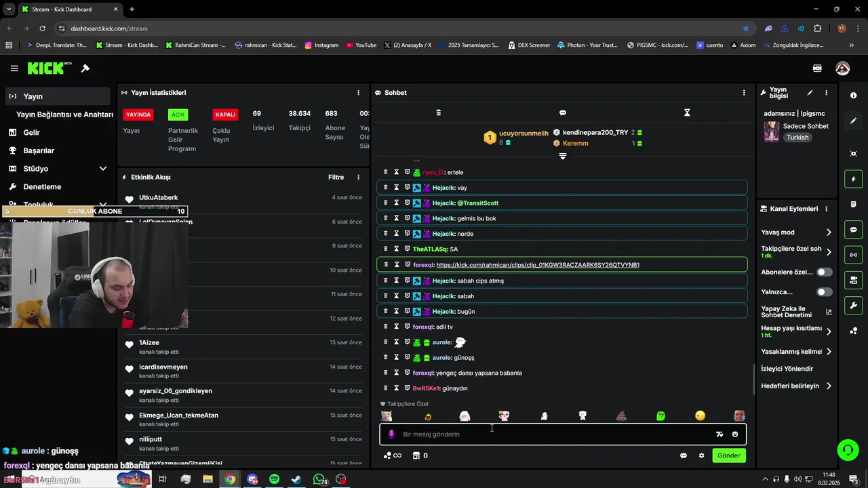
Task: Open Etkinlik Akışı three-dot menu
Action: coord(359,178)
